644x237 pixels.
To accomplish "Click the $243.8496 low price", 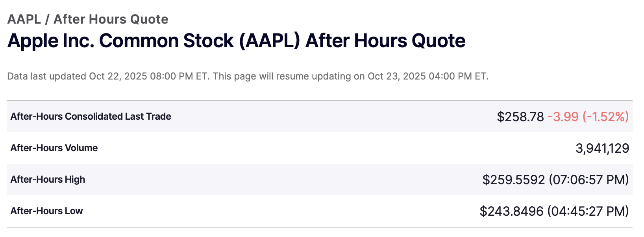I will [512, 211].
